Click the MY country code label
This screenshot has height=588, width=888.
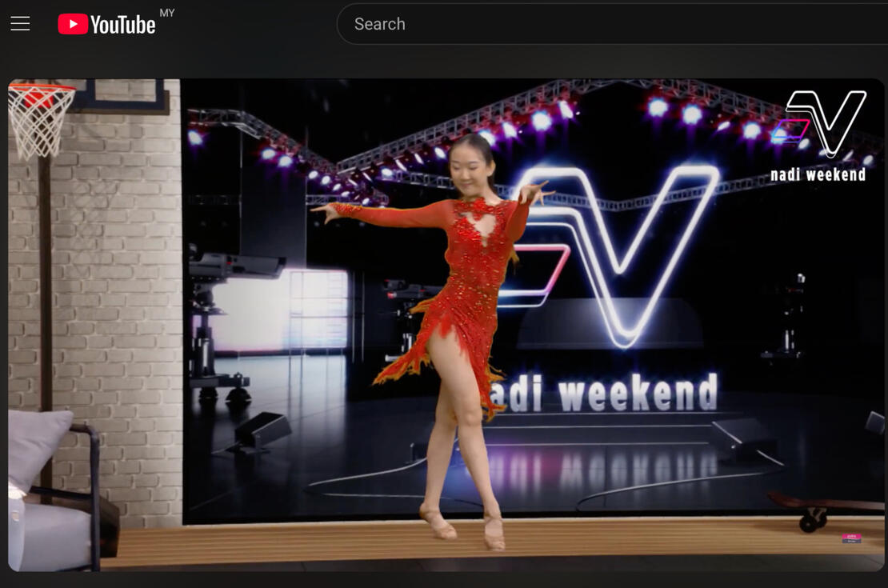tap(167, 13)
